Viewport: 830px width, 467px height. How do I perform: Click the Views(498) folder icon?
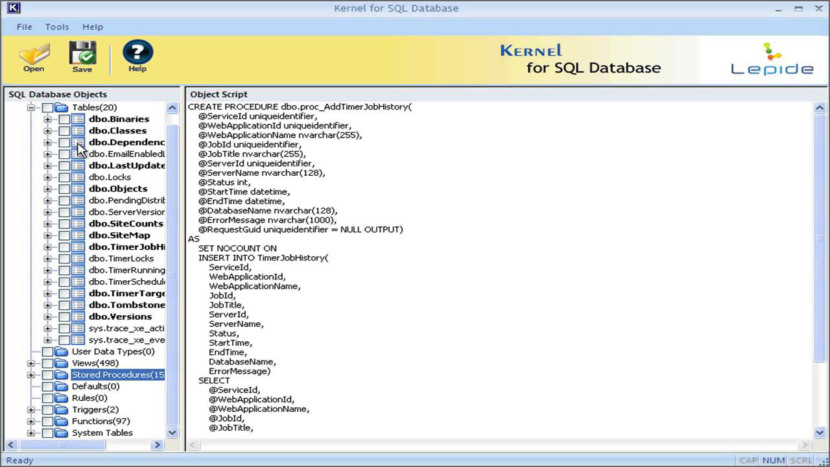(x=61, y=363)
